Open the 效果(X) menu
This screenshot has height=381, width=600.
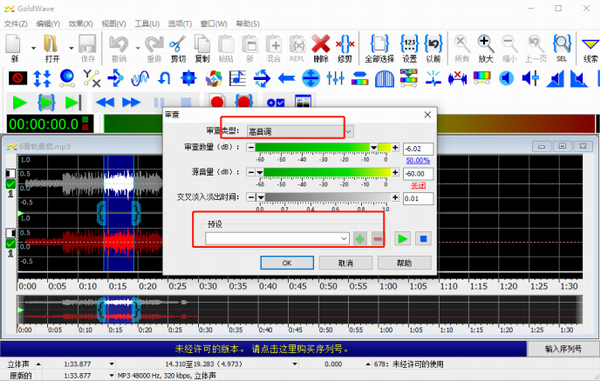81,24
